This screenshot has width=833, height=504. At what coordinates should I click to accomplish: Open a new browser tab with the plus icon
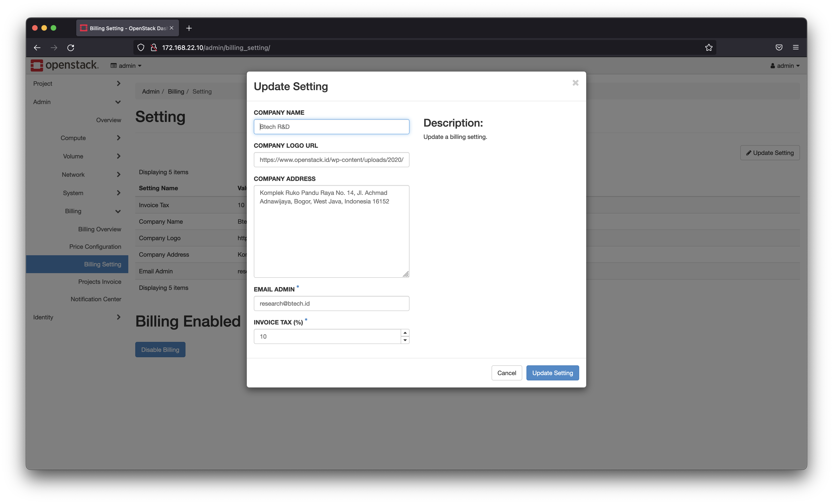[189, 28]
